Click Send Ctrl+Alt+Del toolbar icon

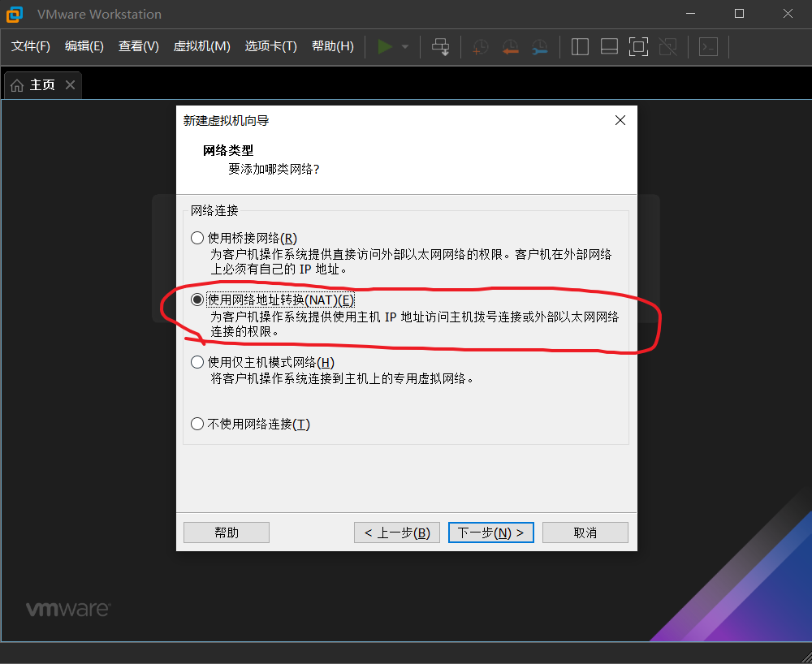441,46
